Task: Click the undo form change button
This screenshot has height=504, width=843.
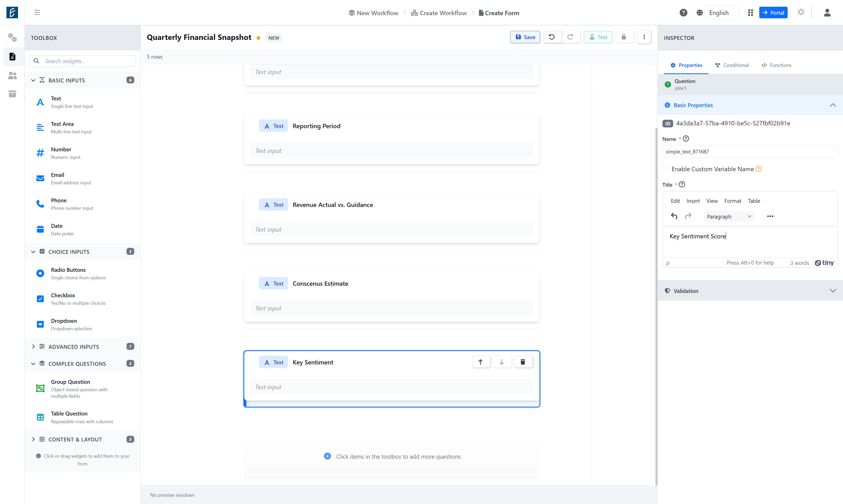Action: 552,37
